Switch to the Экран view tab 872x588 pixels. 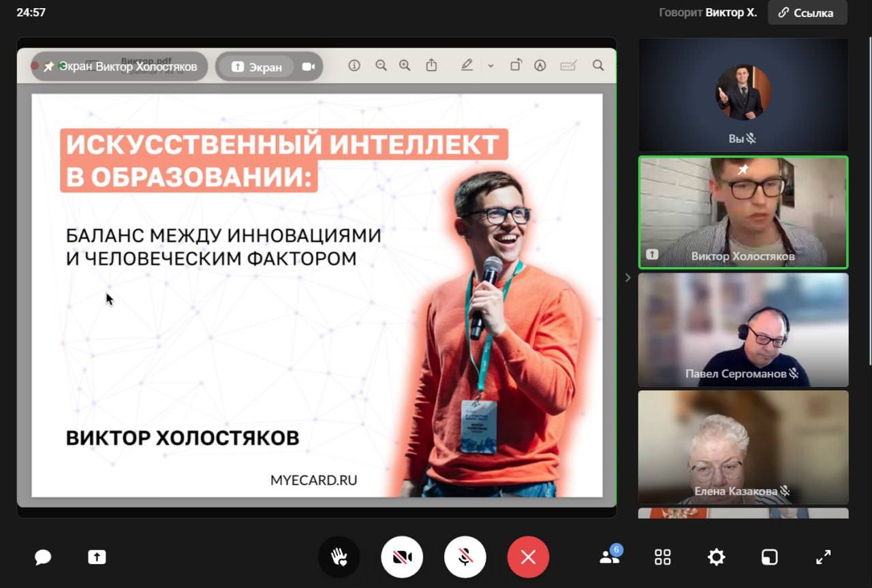257,67
